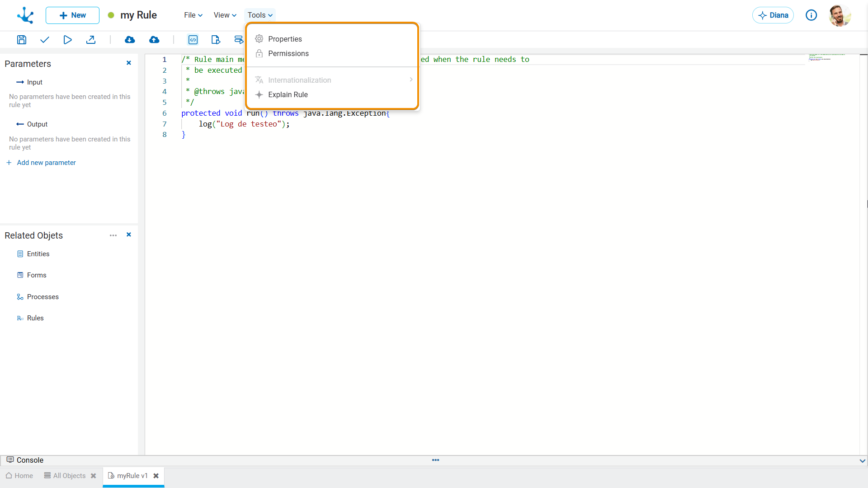Switch to the All Objects tab

[x=65, y=476]
